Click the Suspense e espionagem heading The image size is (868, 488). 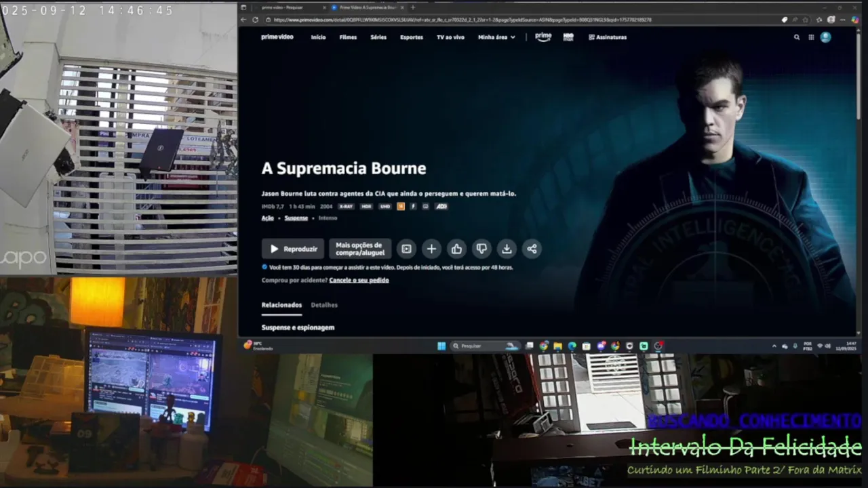click(298, 327)
